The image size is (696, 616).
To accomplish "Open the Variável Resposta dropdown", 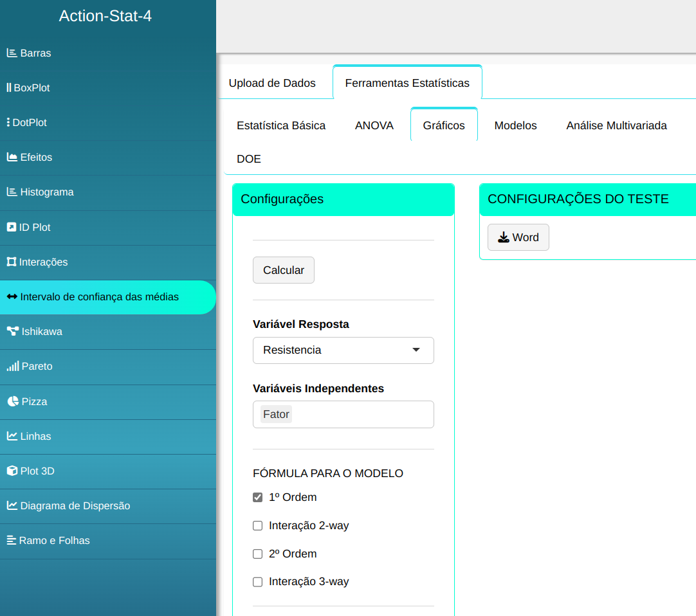I will point(343,350).
